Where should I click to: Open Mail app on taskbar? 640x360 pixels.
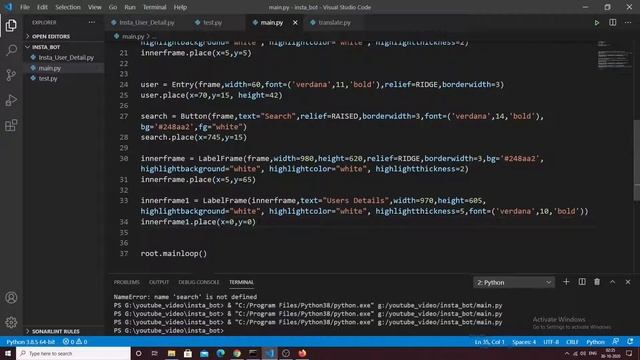[x=204, y=353]
